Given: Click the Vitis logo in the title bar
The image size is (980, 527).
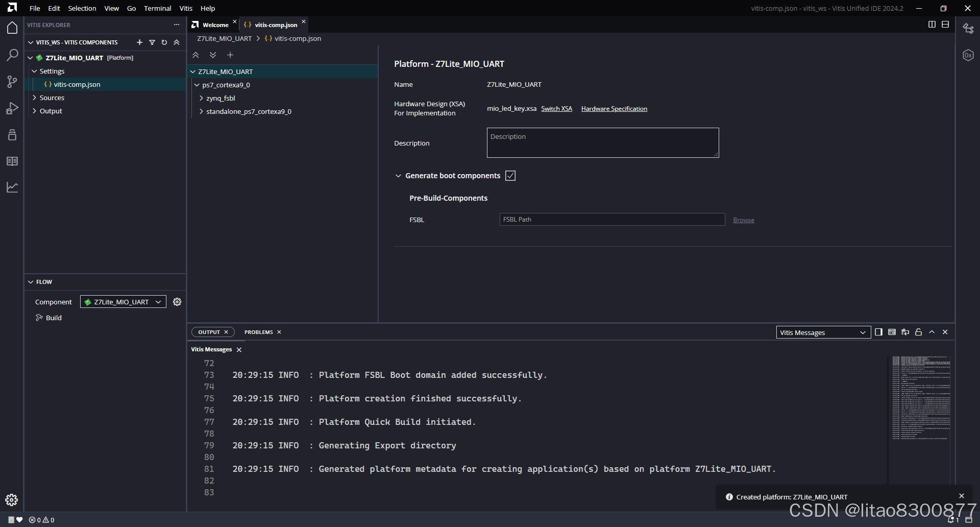Looking at the screenshot, I should [12, 8].
